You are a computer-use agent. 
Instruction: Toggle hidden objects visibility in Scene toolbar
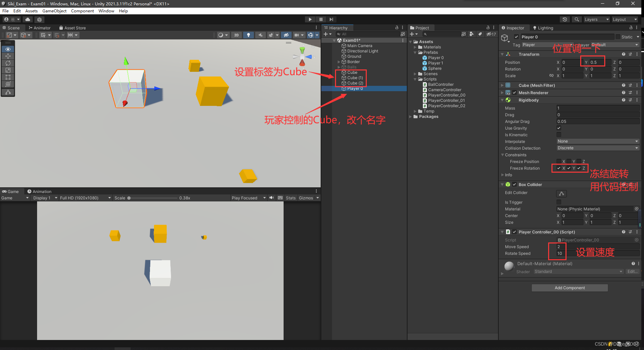point(286,35)
